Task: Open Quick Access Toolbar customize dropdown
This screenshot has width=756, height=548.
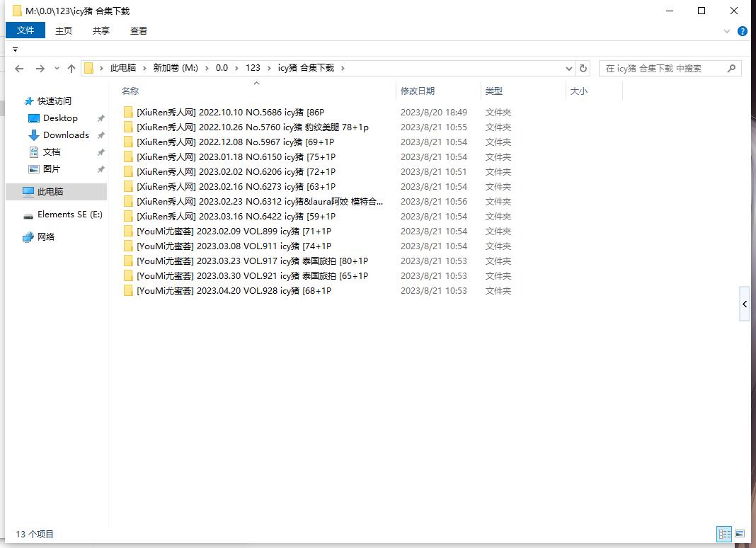Action: pos(15,50)
